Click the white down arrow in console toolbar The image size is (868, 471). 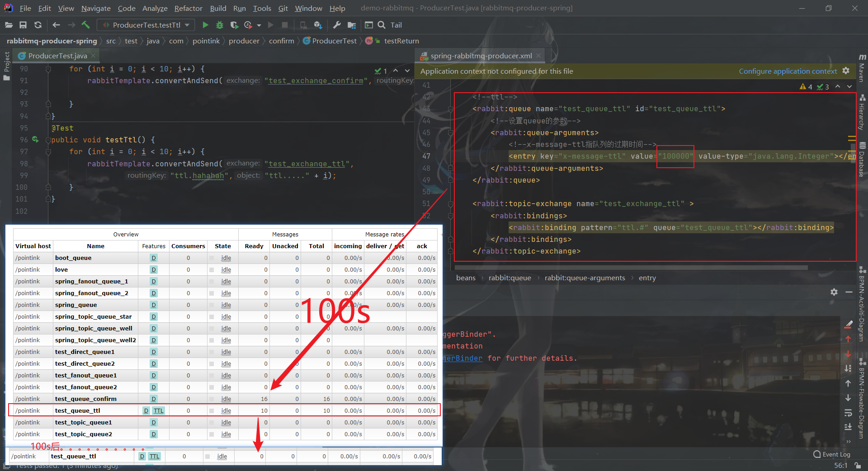848,398
